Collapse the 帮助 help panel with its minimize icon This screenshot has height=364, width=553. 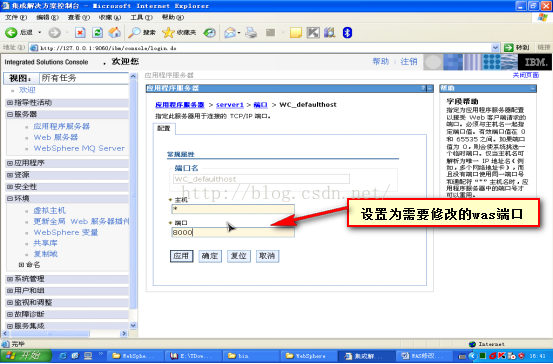tap(533, 89)
